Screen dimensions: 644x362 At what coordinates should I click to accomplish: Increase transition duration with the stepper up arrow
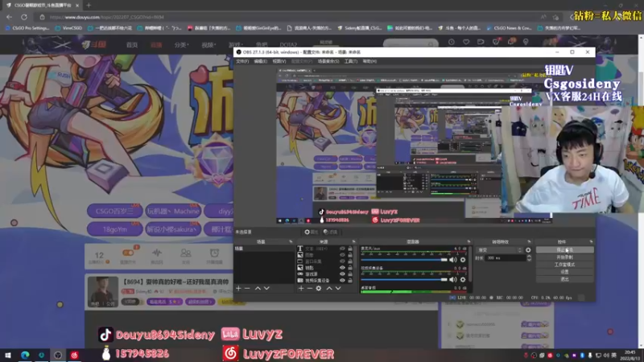[x=529, y=256]
